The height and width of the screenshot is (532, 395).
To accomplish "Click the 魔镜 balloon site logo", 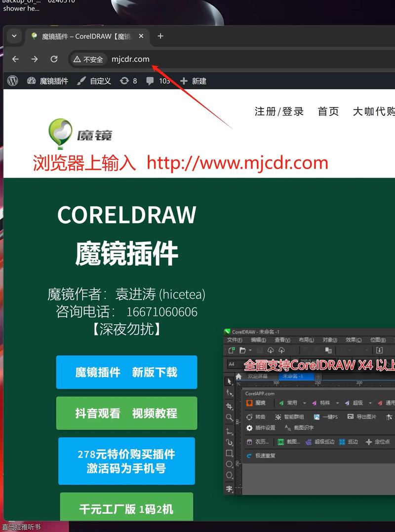I will pyautogui.click(x=80, y=134).
